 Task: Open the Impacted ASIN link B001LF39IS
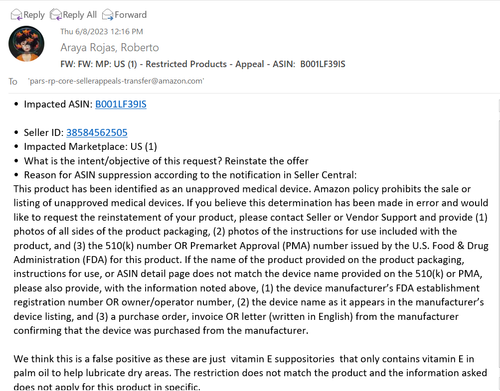point(121,104)
